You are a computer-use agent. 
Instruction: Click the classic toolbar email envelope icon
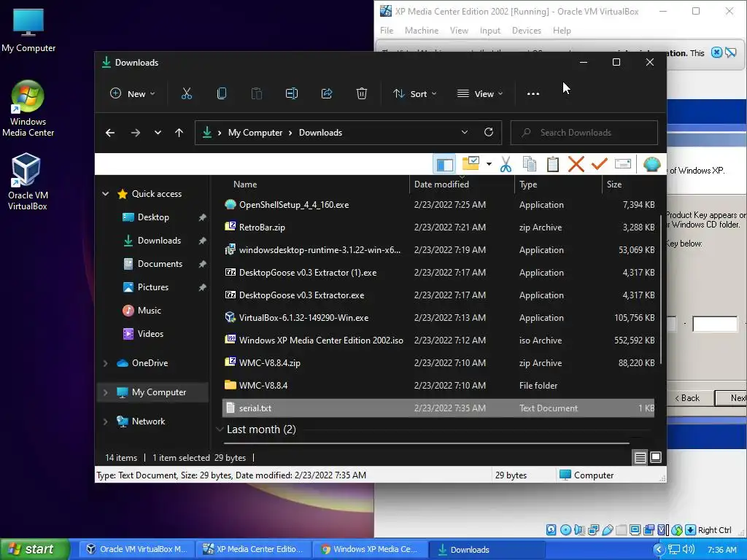coord(623,164)
